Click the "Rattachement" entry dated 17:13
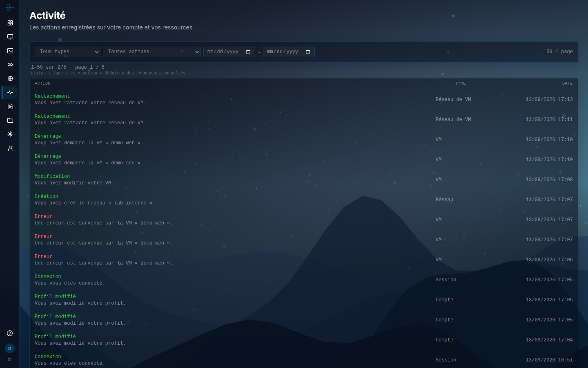 [x=304, y=99]
